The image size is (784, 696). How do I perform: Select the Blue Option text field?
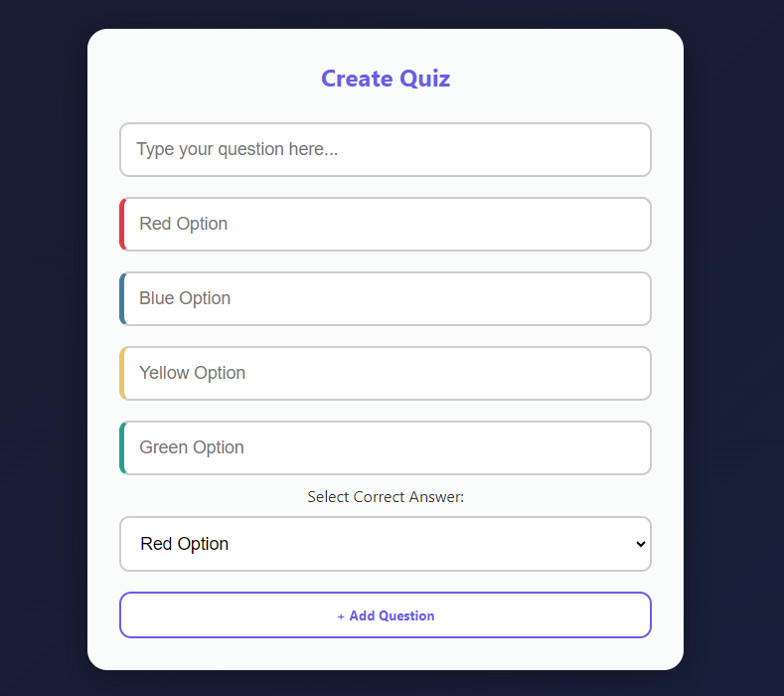coord(388,298)
